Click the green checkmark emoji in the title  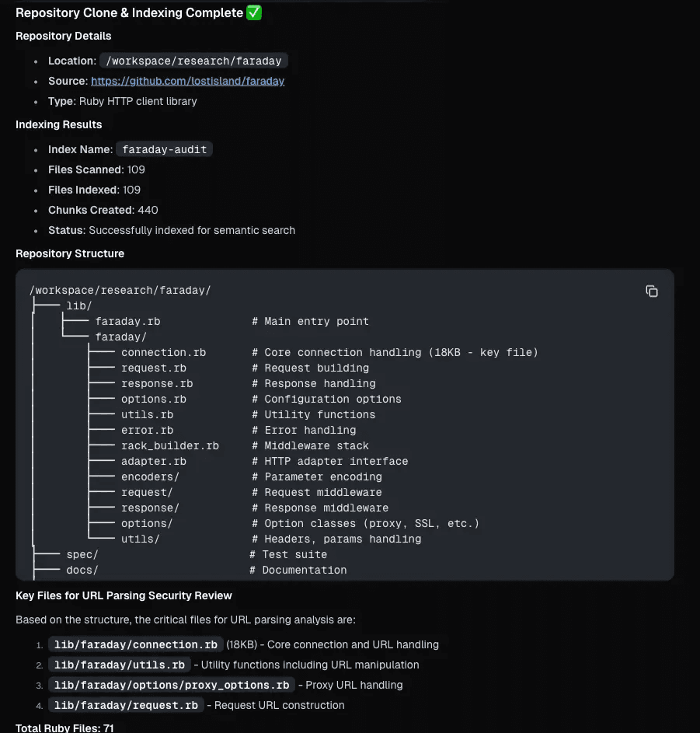pyautogui.click(x=254, y=13)
